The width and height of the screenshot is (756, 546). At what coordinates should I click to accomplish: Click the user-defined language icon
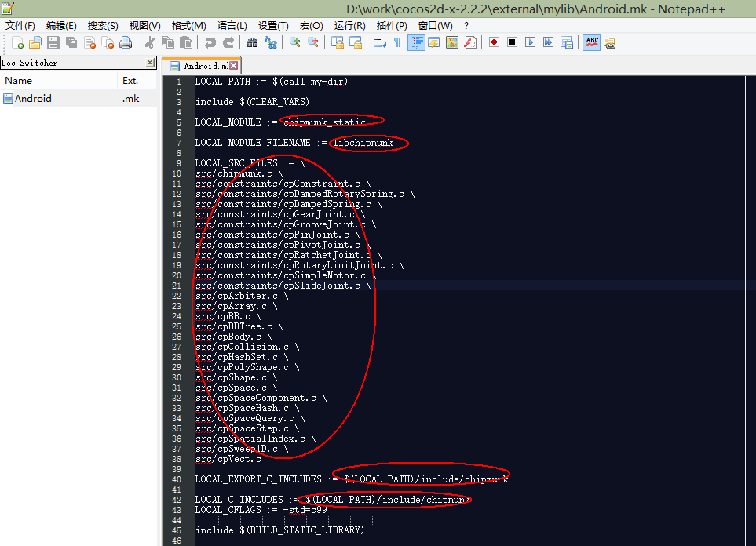pyautogui.click(x=434, y=43)
